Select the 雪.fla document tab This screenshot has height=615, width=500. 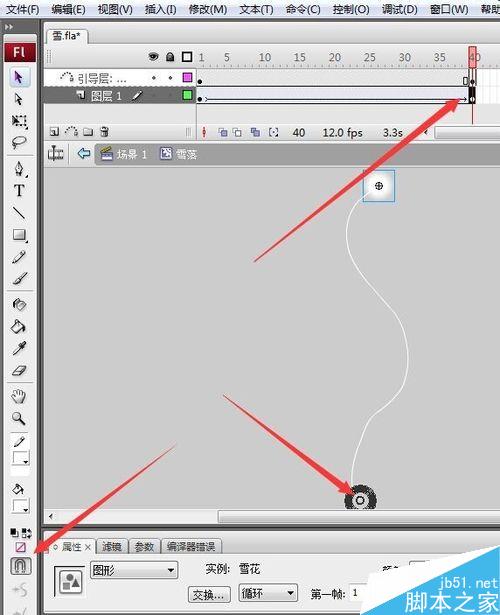tap(66, 36)
